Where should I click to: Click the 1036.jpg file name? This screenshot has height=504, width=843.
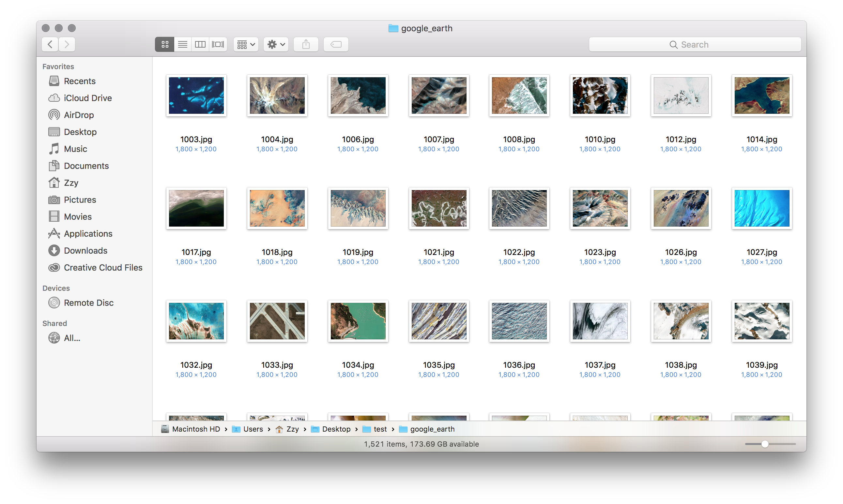[519, 365]
